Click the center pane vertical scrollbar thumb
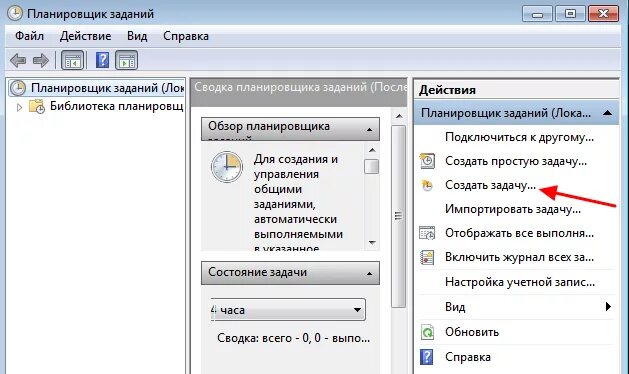629x374 pixels. 398,216
